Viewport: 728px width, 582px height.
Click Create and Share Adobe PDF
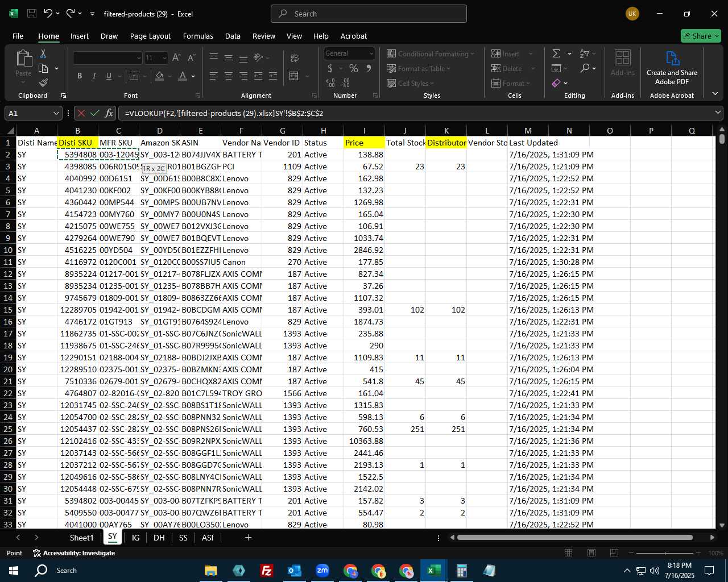(x=672, y=68)
